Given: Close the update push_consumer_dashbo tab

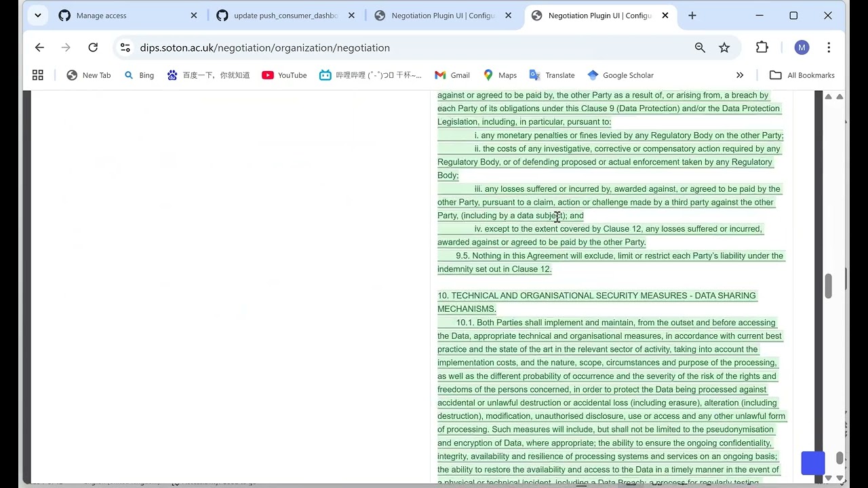Looking at the screenshot, I should pyautogui.click(x=351, y=16).
